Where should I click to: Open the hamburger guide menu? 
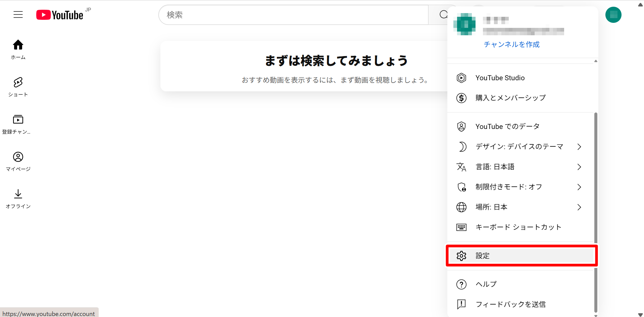(x=18, y=15)
